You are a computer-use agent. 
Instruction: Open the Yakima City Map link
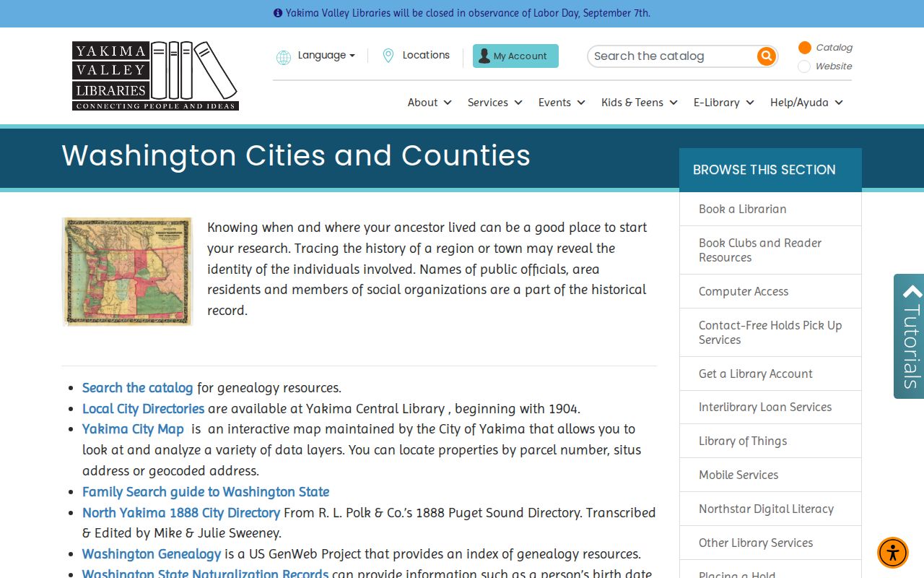pos(133,429)
